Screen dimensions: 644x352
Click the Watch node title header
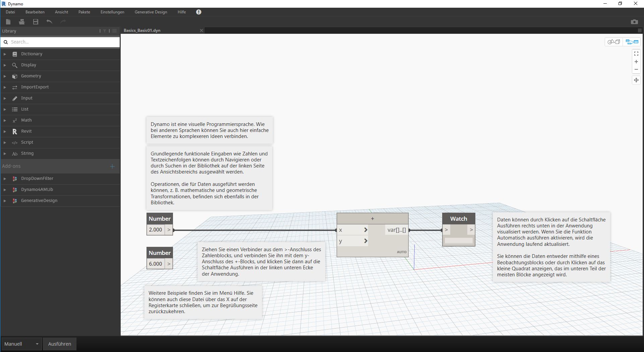coord(459,219)
